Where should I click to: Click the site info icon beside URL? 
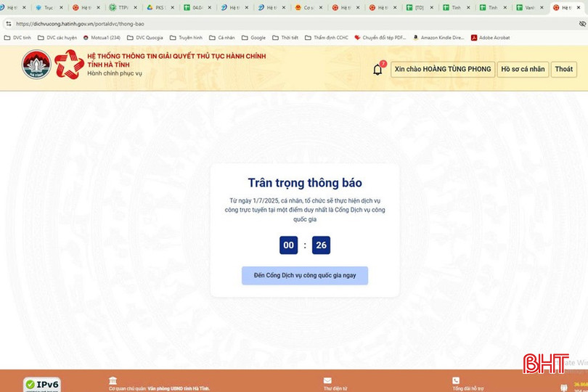(9, 23)
